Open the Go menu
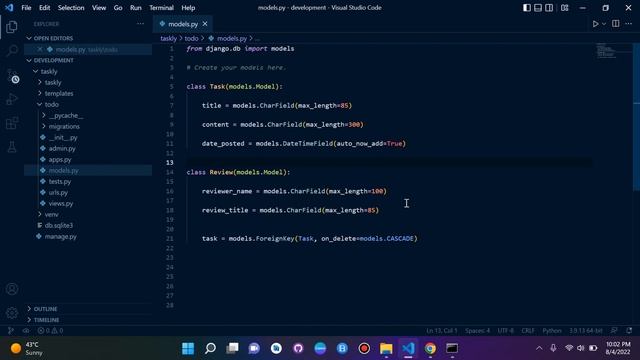640x360 pixels. pos(118,8)
